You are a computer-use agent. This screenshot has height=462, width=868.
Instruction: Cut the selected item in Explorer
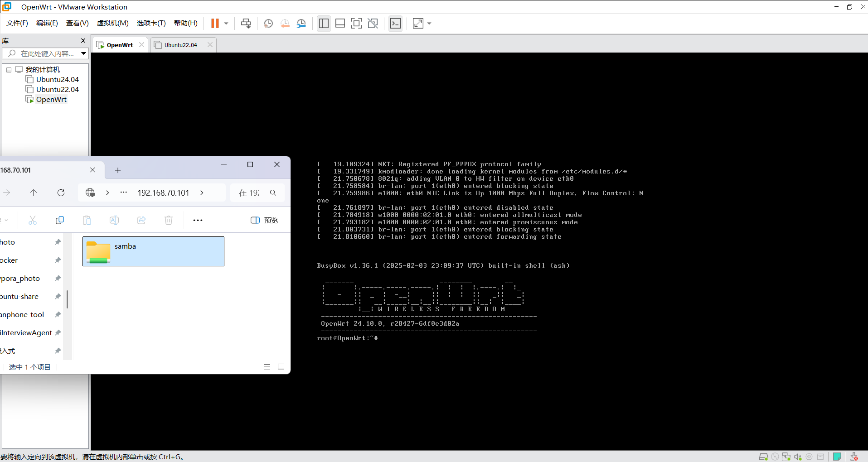(x=33, y=220)
